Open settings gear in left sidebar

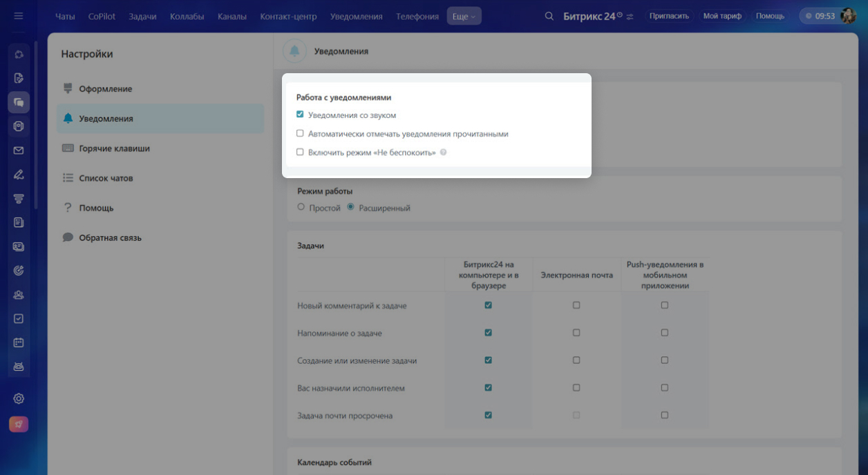(x=19, y=398)
